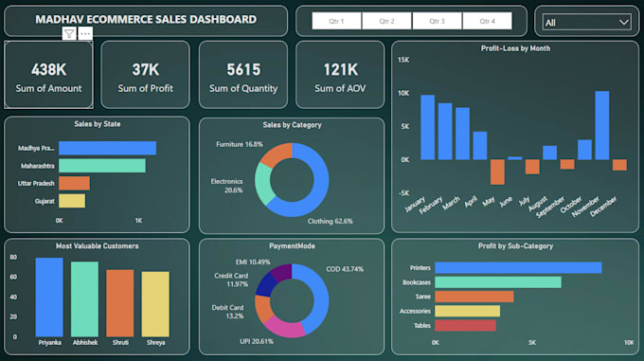Click the EMI 10.49% data label

point(253,262)
